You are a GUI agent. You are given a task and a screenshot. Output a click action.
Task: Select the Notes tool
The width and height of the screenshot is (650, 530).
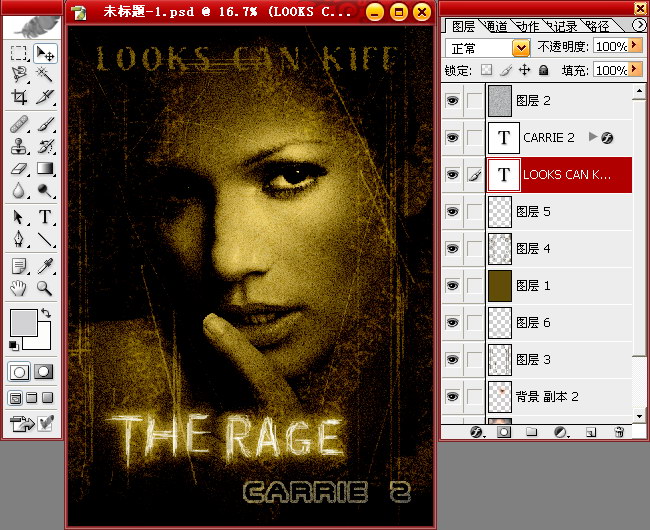[18, 266]
